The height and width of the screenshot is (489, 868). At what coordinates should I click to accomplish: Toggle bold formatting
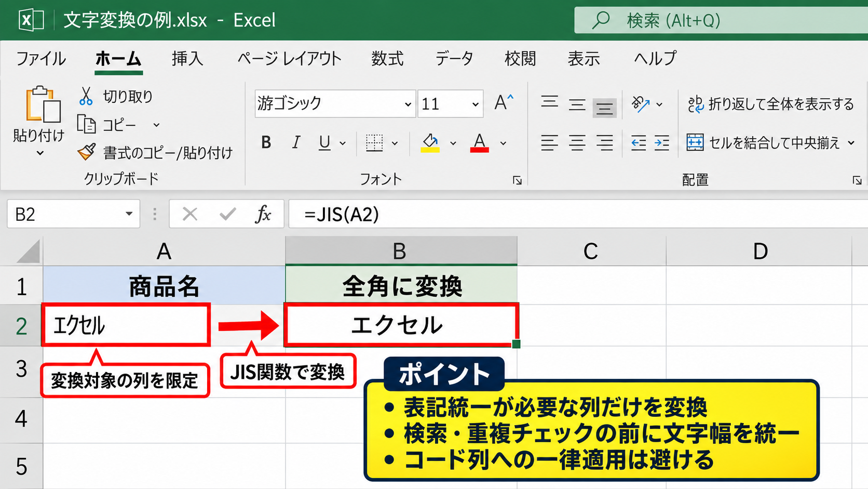(266, 142)
